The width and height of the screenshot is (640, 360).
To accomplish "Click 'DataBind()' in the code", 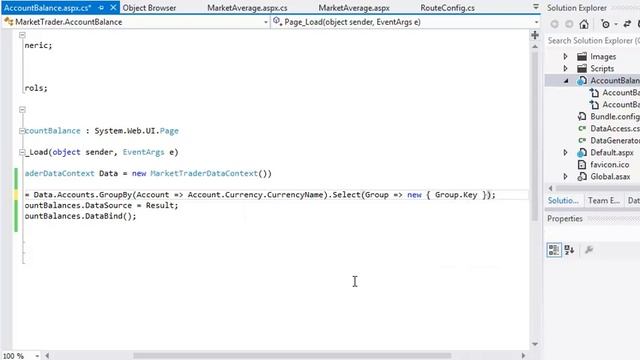I will click(110, 216).
